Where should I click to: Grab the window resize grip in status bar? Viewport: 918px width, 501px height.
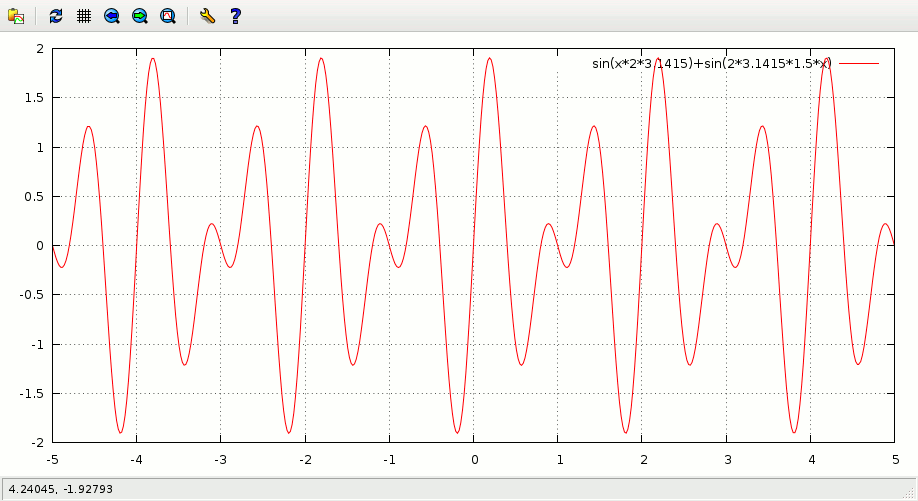(910, 493)
